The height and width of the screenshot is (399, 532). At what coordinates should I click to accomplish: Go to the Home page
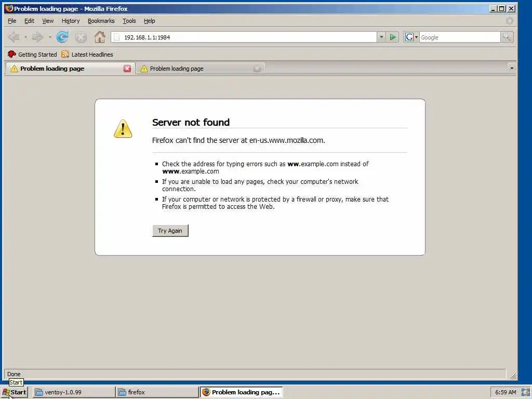(100, 37)
